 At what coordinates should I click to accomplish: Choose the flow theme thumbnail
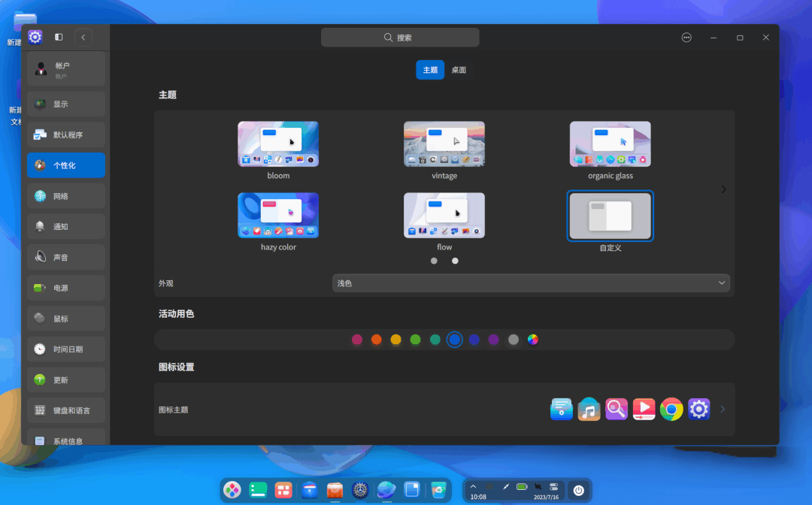coord(444,215)
